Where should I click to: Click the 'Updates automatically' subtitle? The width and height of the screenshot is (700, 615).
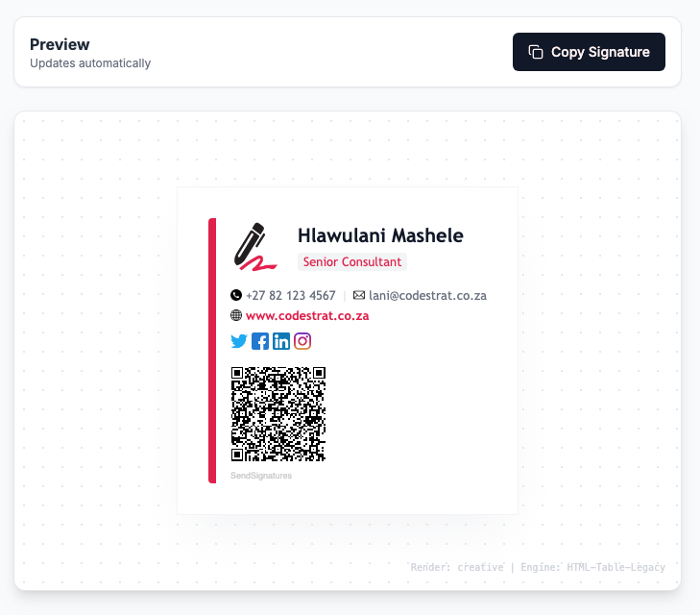90,63
